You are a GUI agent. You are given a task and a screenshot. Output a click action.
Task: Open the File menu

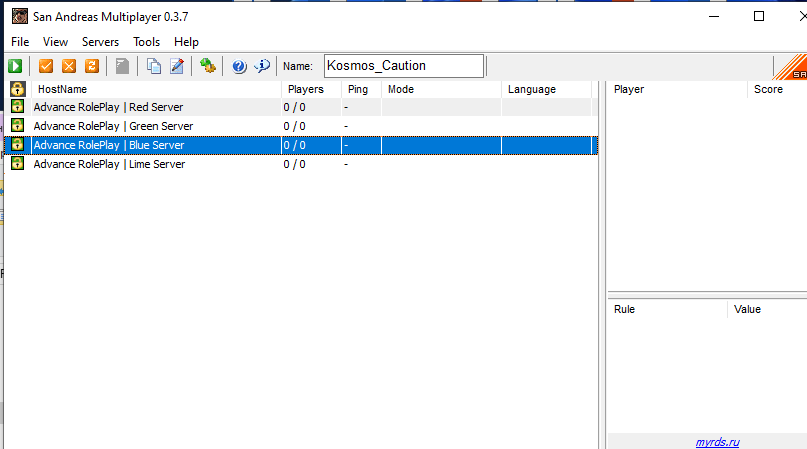coord(20,42)
